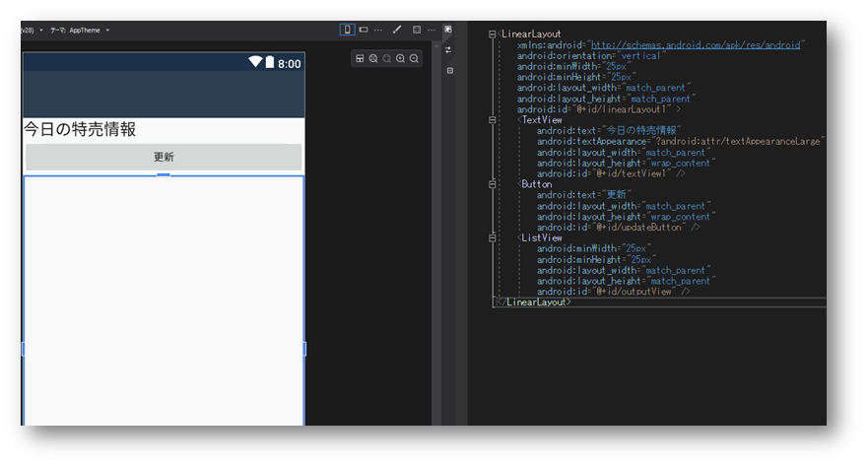
Task: Switch designer to portrait orientation
Action: 347,30
